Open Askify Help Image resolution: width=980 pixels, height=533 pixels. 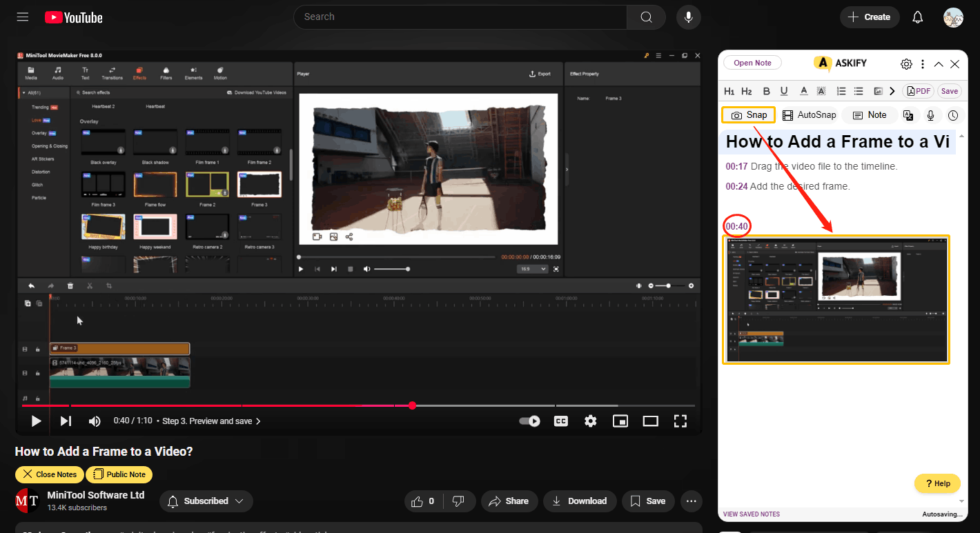(937, 483)
